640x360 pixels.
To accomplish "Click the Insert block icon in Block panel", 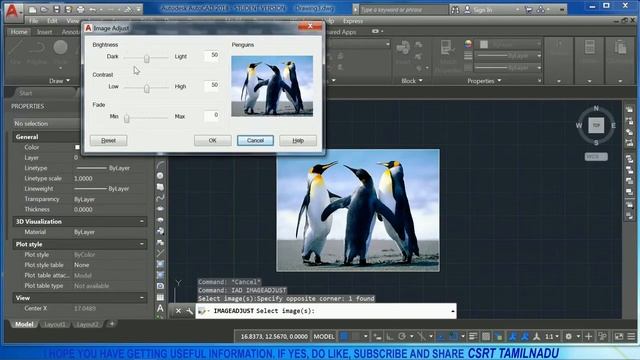I will (403, 48).
